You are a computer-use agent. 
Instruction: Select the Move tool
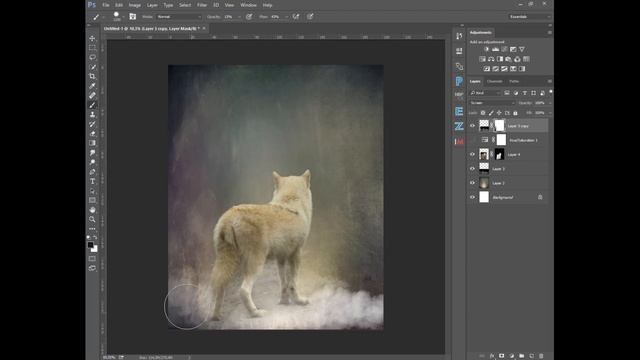coord(92,38)
